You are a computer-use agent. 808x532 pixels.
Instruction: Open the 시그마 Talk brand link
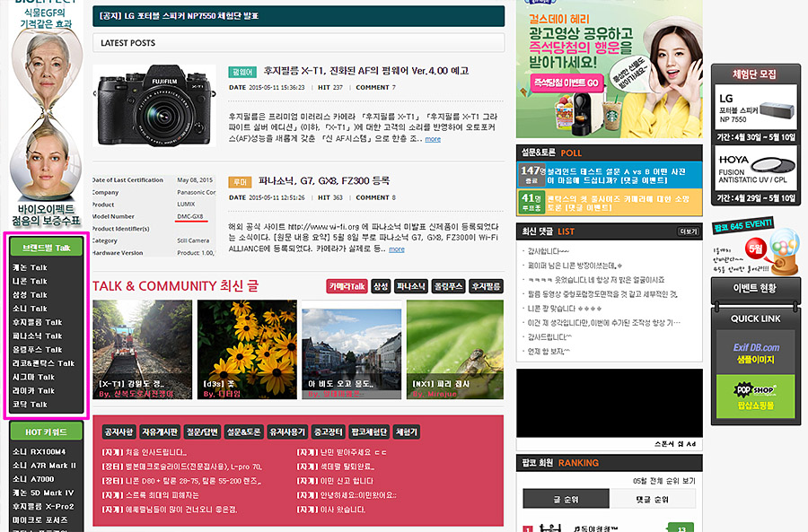click(33, 377)
